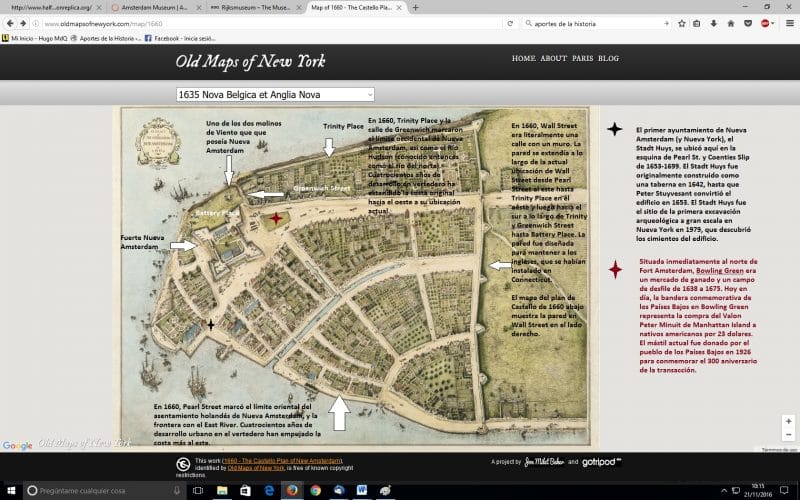Reload the page with the refresh icon

pos(510,23)
